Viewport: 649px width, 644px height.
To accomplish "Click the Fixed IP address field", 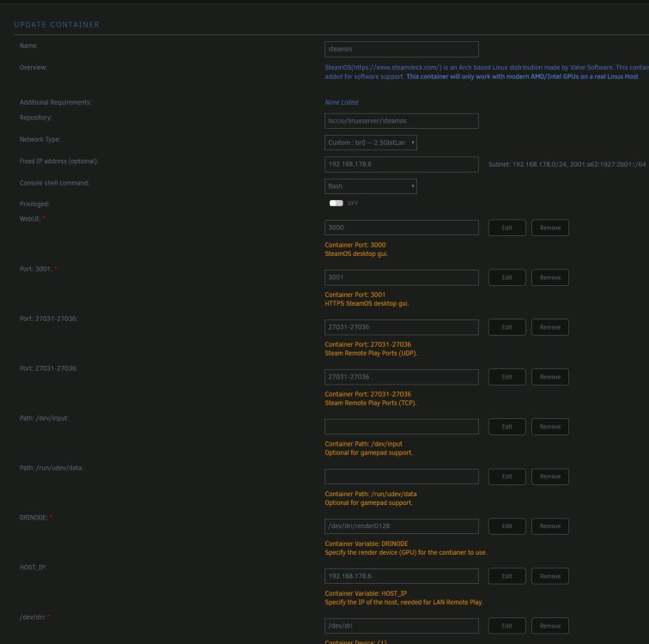I will (x=402, y=164).
